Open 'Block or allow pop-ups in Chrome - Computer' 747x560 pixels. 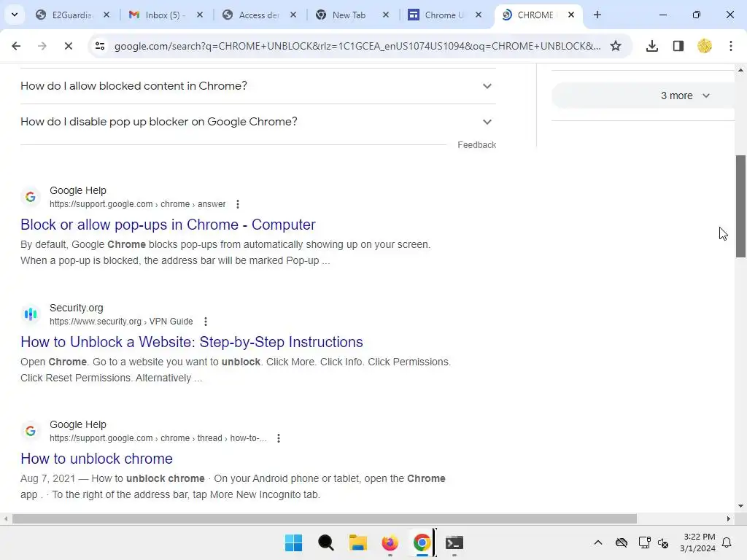168,225
